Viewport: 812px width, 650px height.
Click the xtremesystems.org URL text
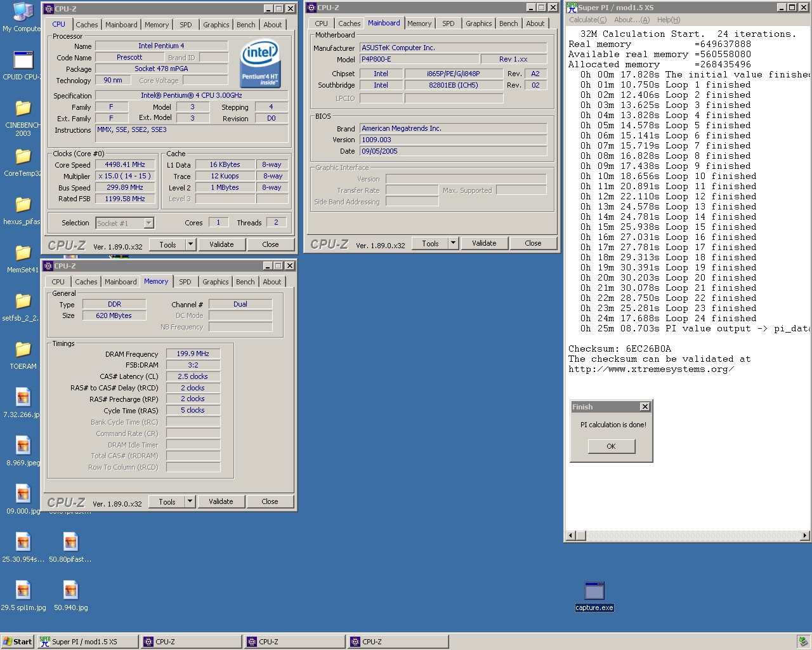tap(652, 369)
